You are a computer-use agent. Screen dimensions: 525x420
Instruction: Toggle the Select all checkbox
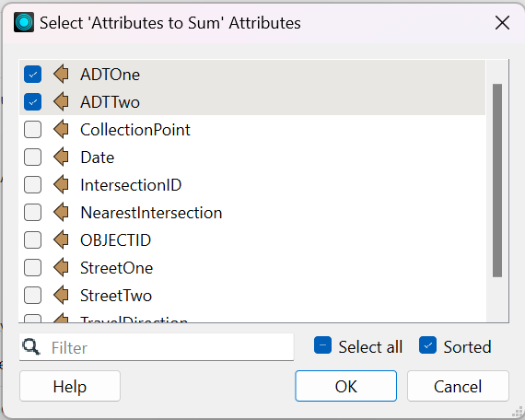pyautogui.click(x=322, y=345)
